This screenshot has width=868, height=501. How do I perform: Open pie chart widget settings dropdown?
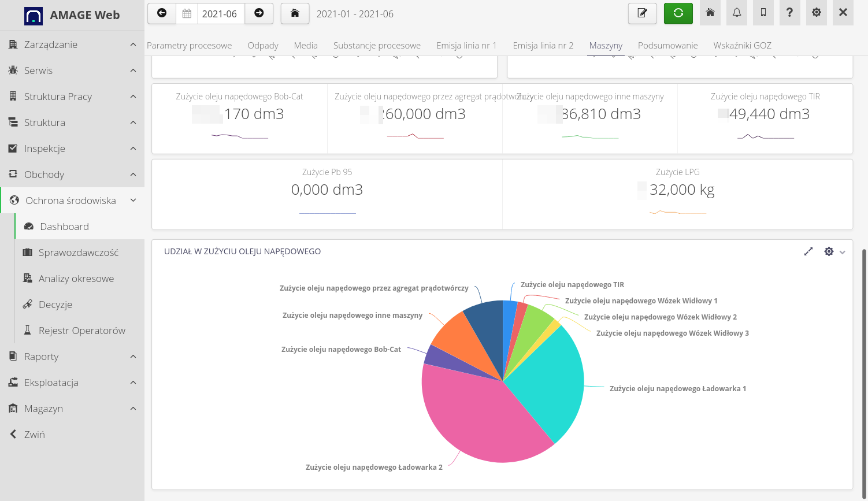(834, 251)
